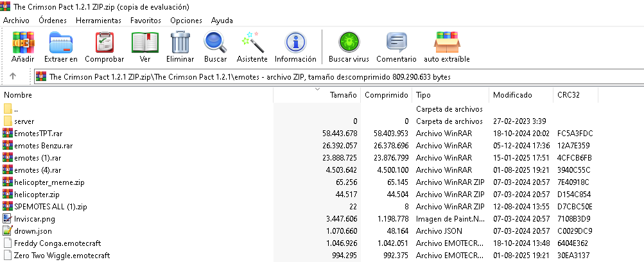This screenshot has height=262, width=644.
Task: Sort by the Nombre column header
Action: click(137, 95)
